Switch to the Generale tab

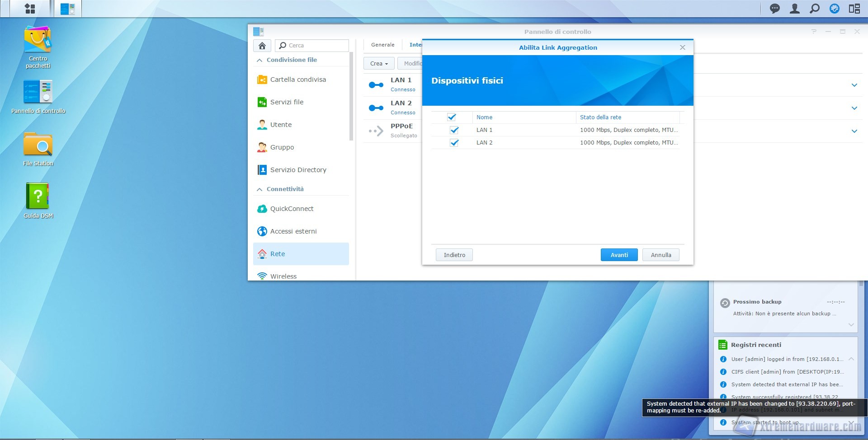tap(382, 45)
